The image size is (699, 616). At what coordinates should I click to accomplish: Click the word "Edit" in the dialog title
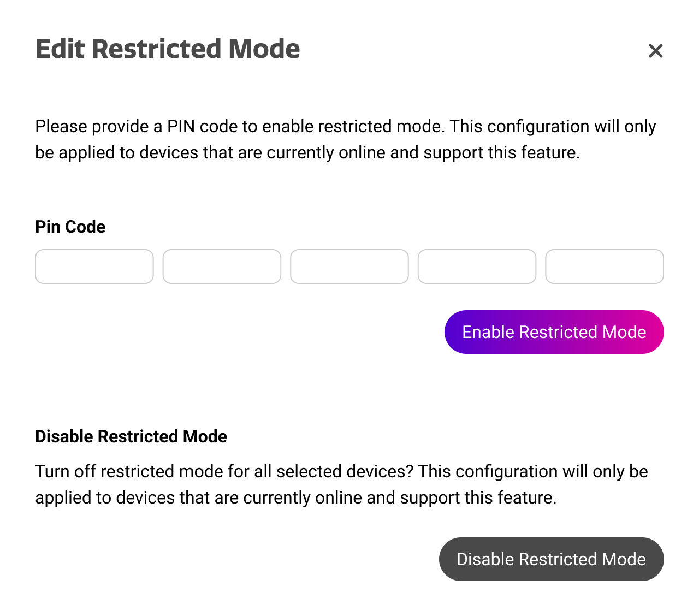coord(60,49)
